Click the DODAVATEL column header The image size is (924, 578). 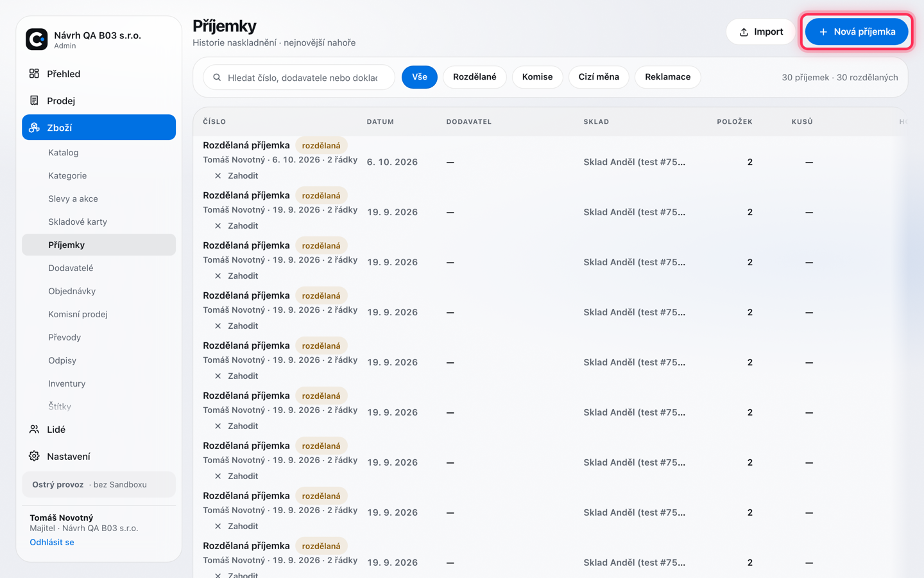(469, 122)
